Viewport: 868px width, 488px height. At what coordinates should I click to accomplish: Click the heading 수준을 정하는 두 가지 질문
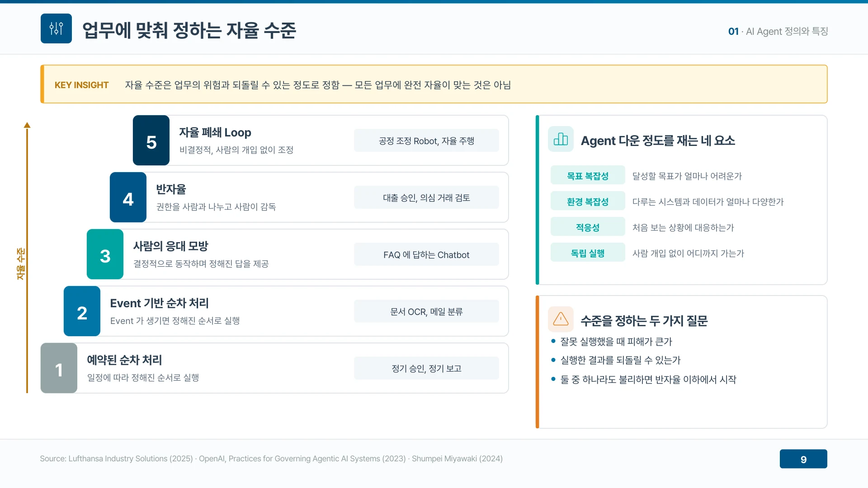tap(644, 320)
